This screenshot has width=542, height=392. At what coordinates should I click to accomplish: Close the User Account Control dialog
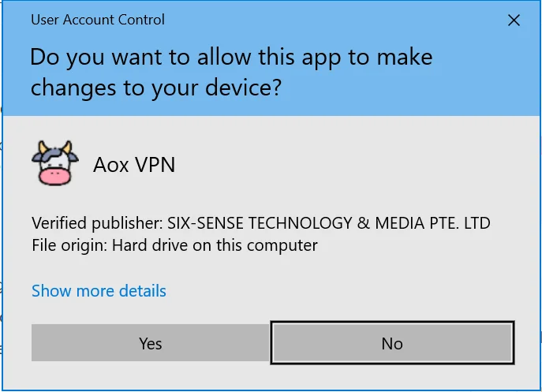[x=514, y=21]
